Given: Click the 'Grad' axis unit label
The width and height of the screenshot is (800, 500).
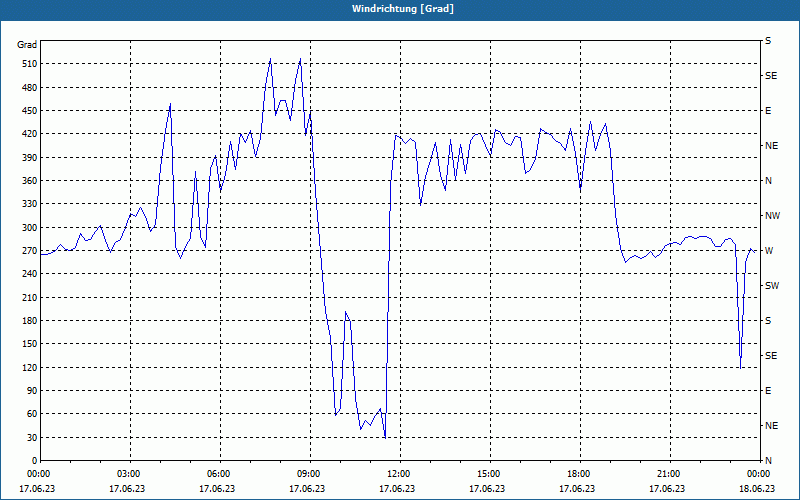Looking at the screenshot, I should pos(27,45).
